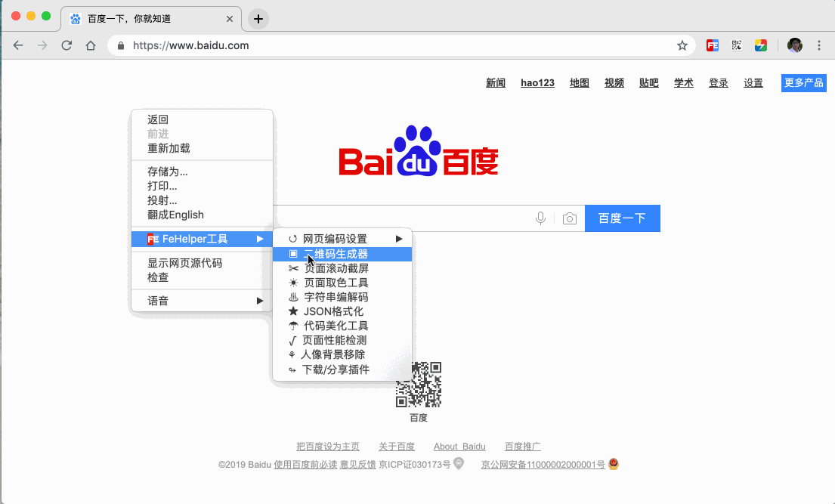Screen dimensions: 835x504
Task: Open the 地图 link
Action: point(580,82)
